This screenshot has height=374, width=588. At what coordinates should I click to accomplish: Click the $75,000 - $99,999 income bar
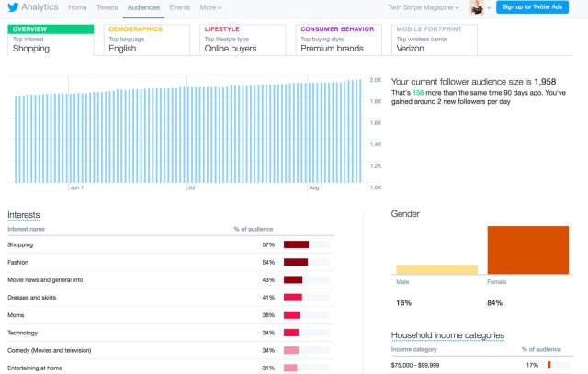558,365
